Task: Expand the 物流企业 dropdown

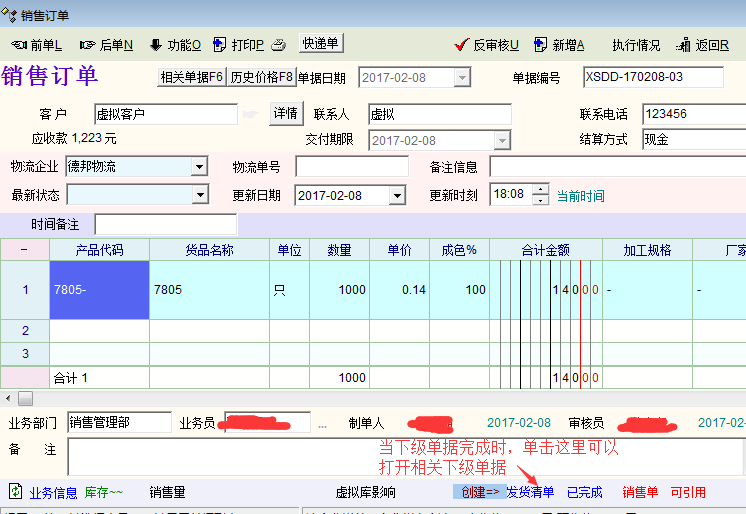Action: [198, 167]
